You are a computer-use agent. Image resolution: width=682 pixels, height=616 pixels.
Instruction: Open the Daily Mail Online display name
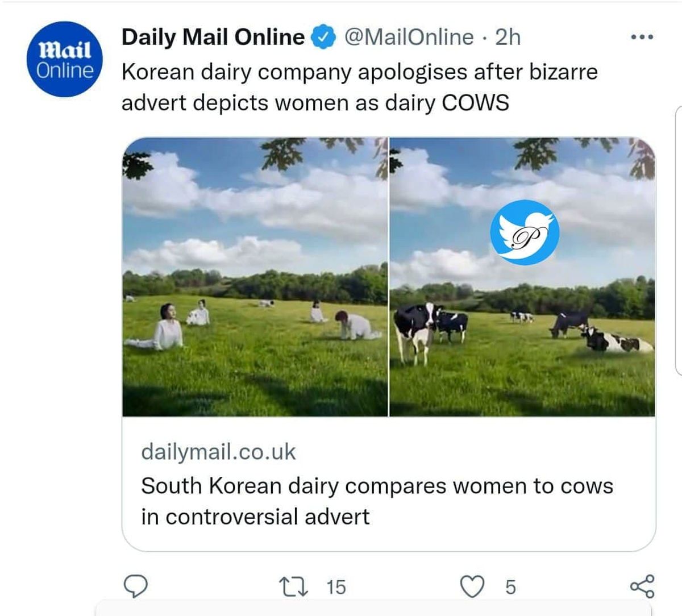[213, 38]
